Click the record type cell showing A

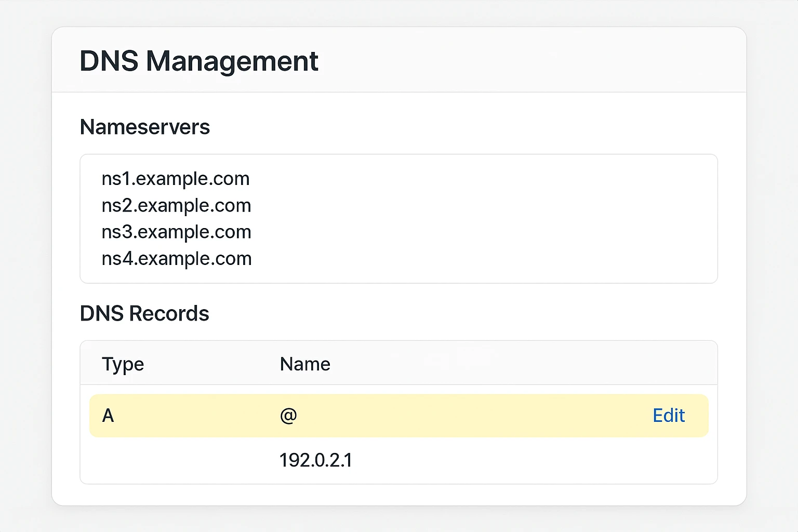[108, 416]
